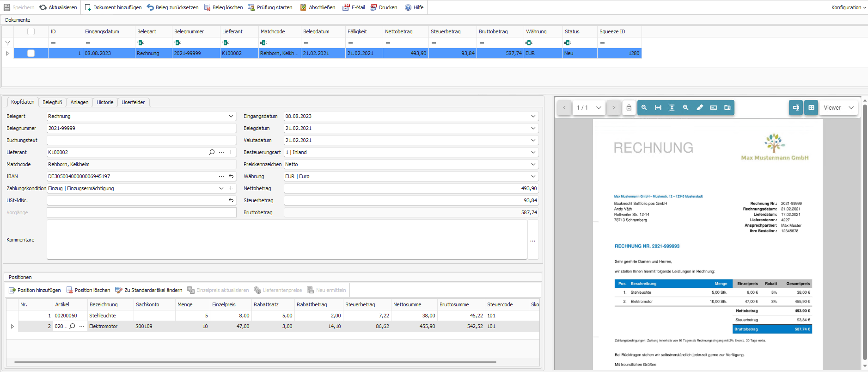Select the highlighter pen tool in viewer

(x=699, y=108)
